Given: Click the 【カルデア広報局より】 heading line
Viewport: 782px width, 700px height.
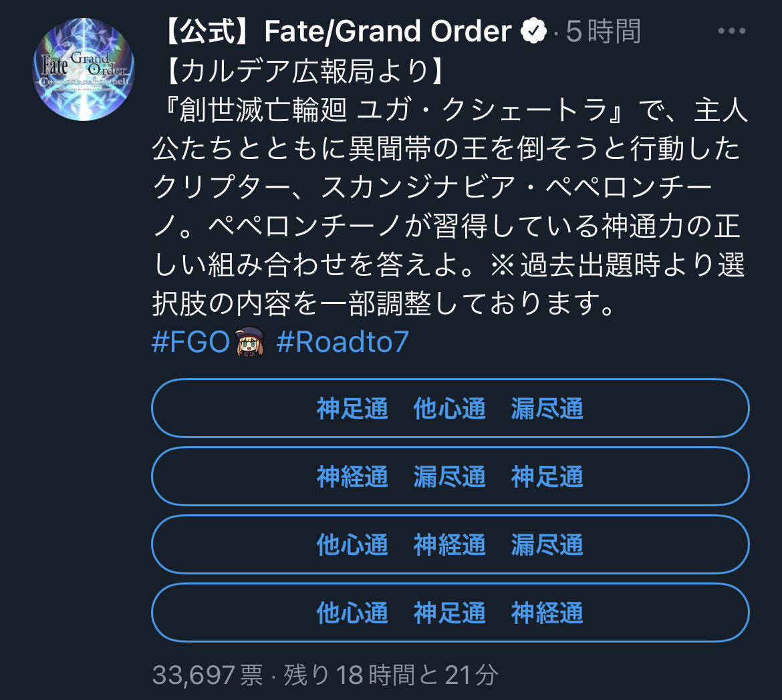Looking at the screenshot, I should coord(302,71).
